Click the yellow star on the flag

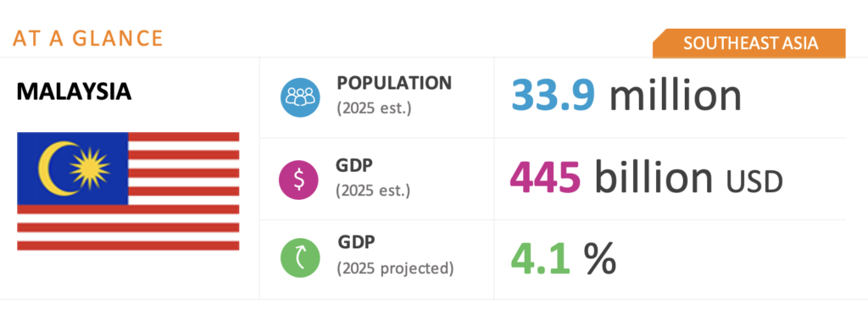(x=90, y=169)
